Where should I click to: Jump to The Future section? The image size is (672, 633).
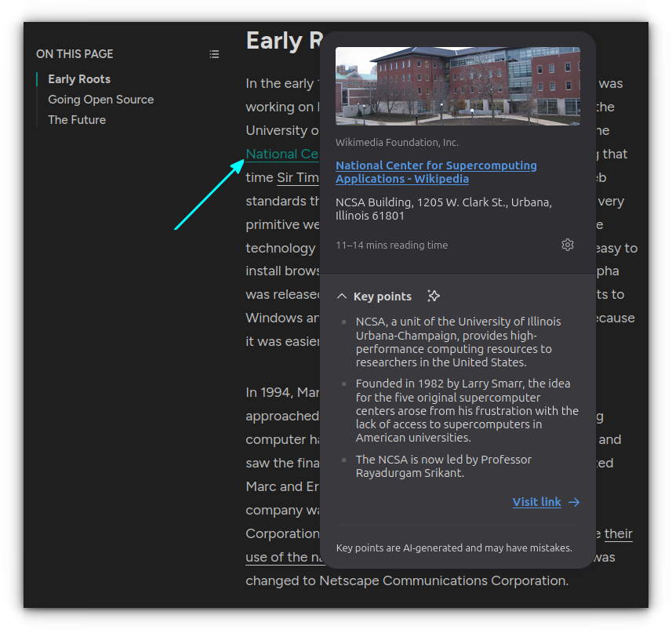pos(77,120)
